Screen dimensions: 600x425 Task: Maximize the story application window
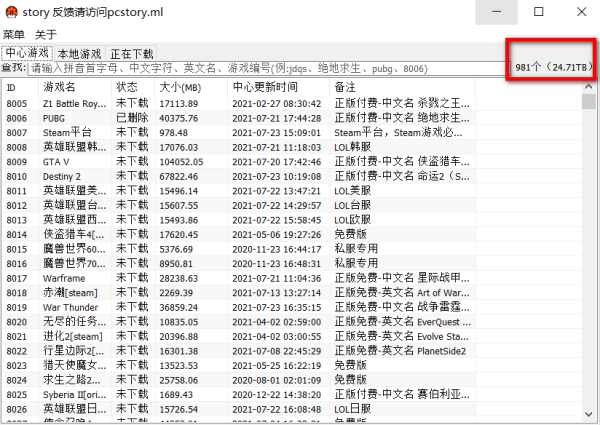click(539, 12)
